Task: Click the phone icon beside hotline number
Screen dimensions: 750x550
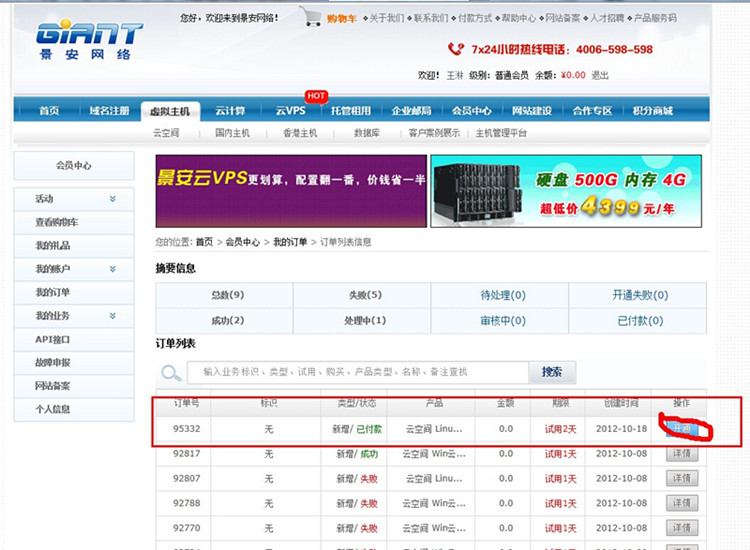Action: 456,49
